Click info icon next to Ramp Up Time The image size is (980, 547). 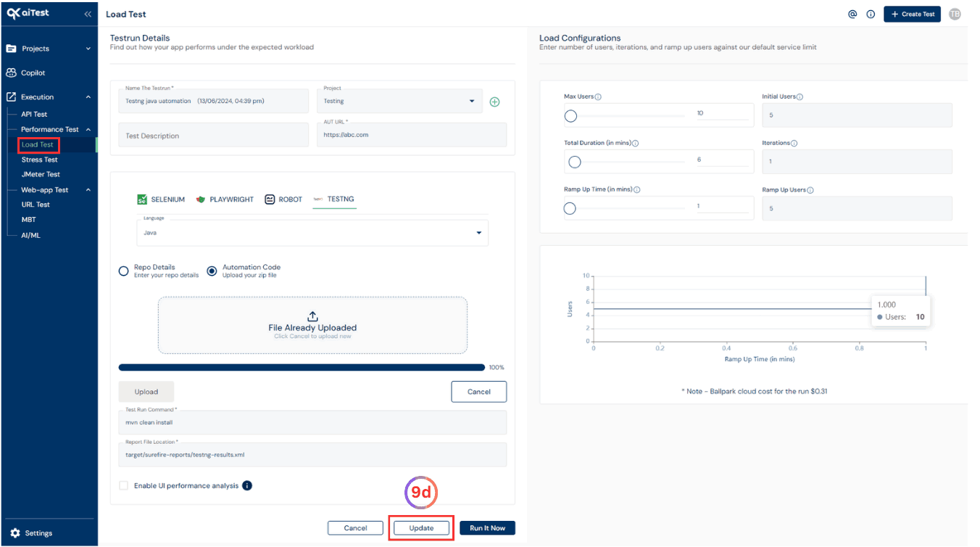(637, 189)
